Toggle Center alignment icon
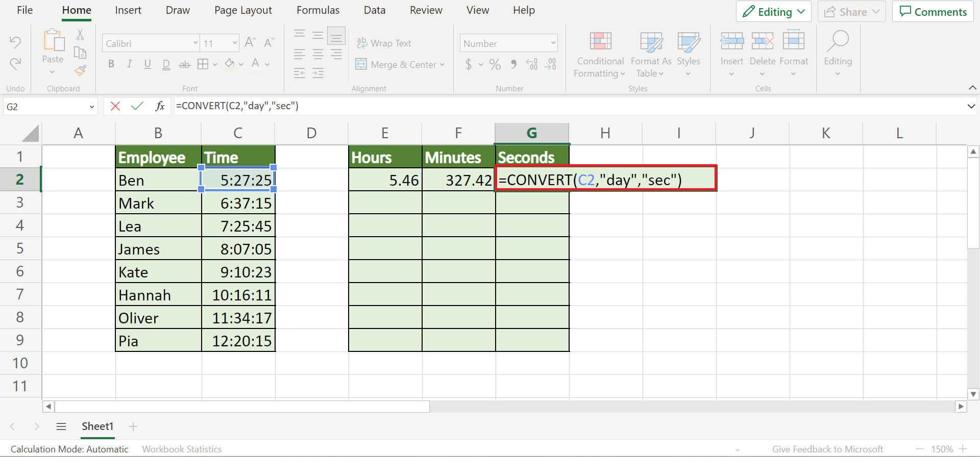The image size is (980, 457). (x=318, y=54)
